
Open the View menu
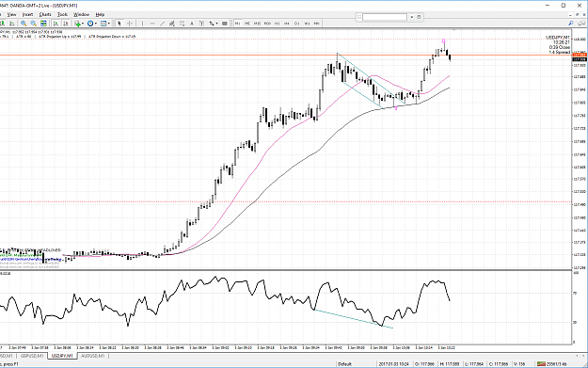[11, 14]
